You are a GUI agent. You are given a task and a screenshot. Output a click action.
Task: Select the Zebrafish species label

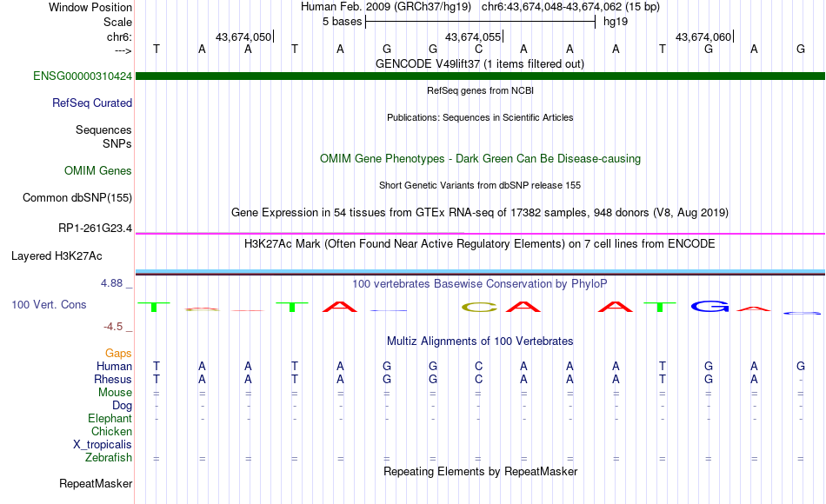(109, 457)
